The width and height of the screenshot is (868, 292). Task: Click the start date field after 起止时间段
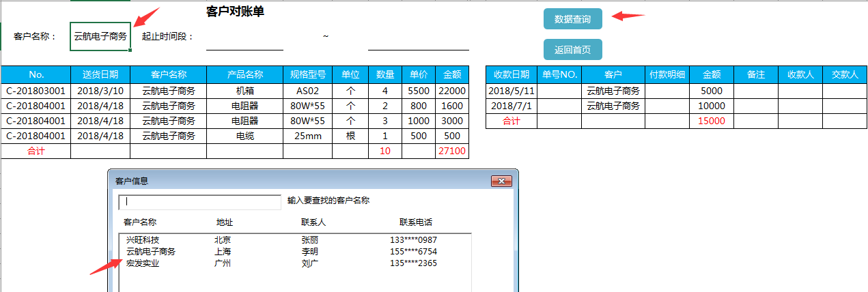click(x=244, y=36)
